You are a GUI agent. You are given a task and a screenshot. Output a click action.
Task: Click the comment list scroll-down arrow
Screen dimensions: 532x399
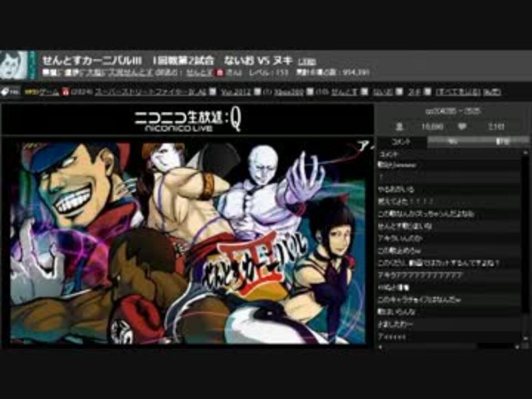(525, 338)
